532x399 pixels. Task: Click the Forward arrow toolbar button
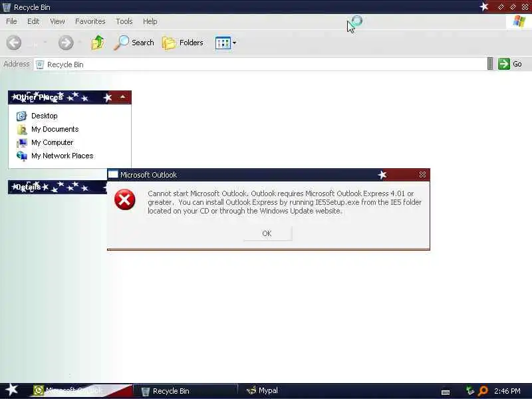pyautogui.click(x=65, y=43)
